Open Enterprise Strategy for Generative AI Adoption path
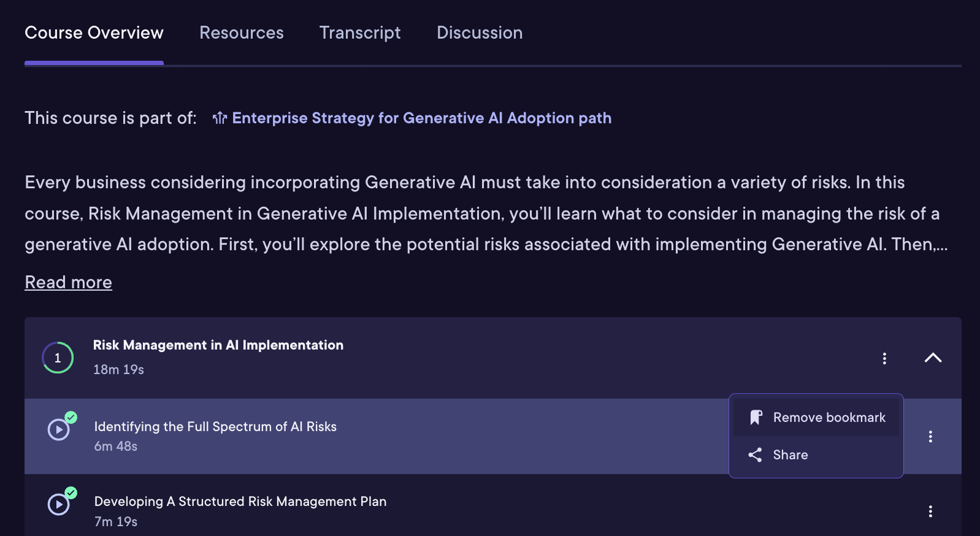The height and width of the screenshot is (536, 980). coord(421,118)
